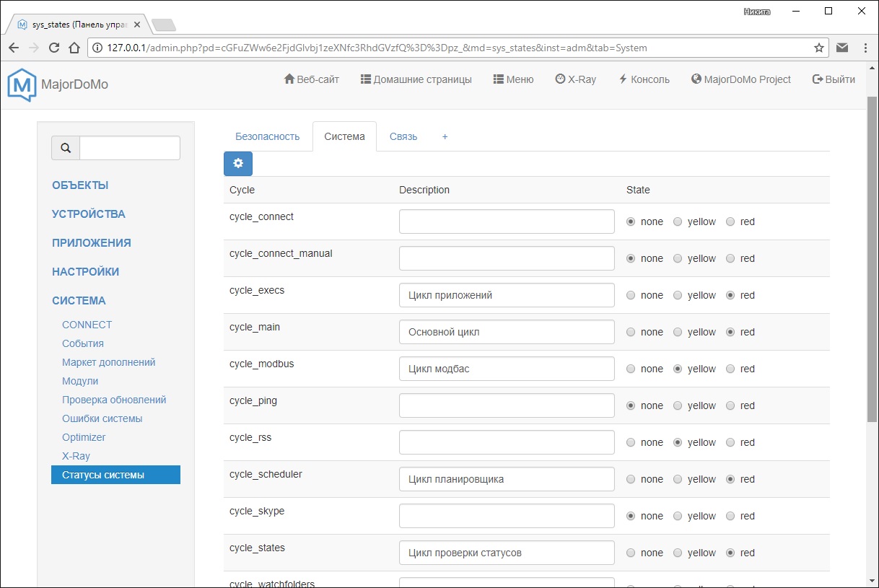879x588 pixels.
Task: Click the MajorDoMo logo icon
Action: (x=22, y=84)
